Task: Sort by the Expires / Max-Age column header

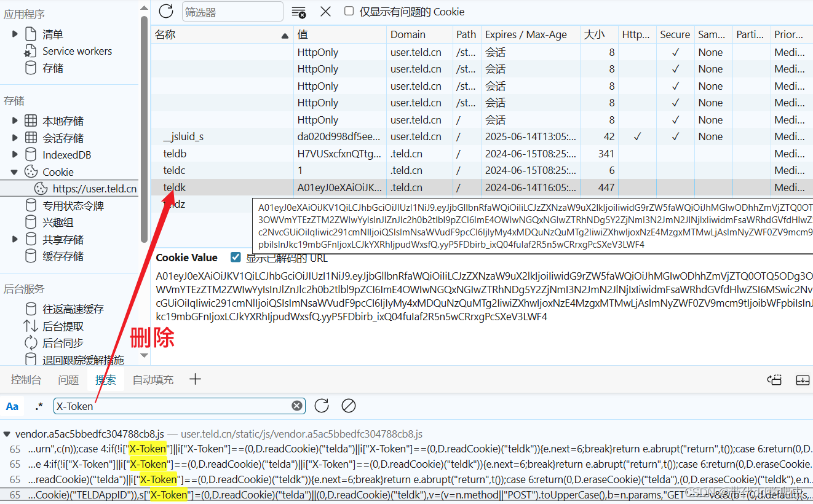Action: [530, 34]
